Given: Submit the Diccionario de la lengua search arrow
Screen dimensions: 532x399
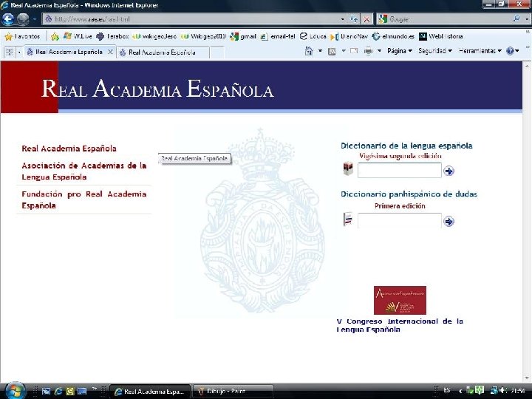Looking at the screenshot, I should pos(449,171).
